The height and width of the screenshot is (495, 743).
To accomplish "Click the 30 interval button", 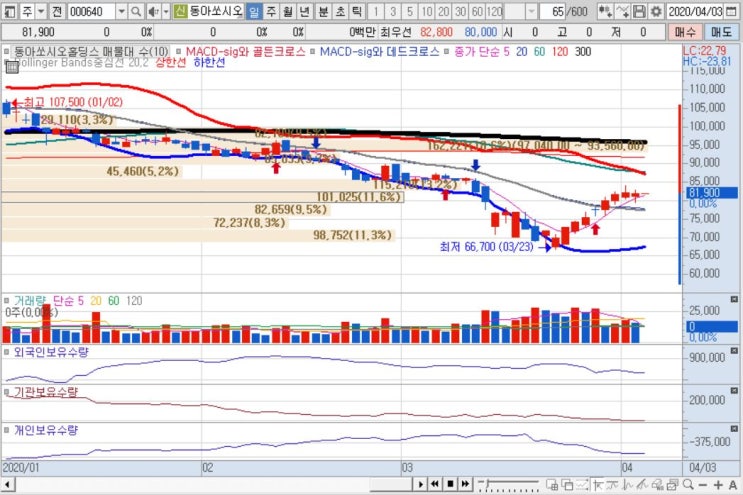I will coord(461,11).
